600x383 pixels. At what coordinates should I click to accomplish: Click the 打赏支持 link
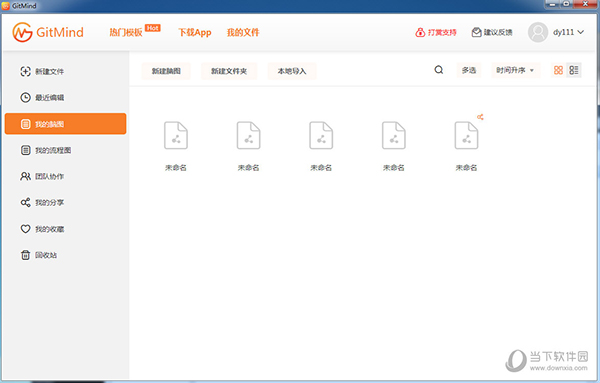(436, 33)
